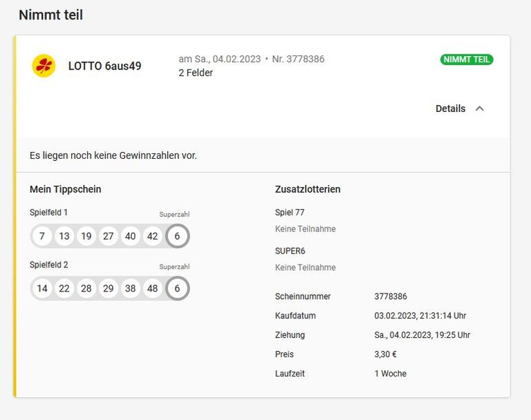531x420 pixels.
Task: Click the Ziehung label
Action: [x=290, y=335]
